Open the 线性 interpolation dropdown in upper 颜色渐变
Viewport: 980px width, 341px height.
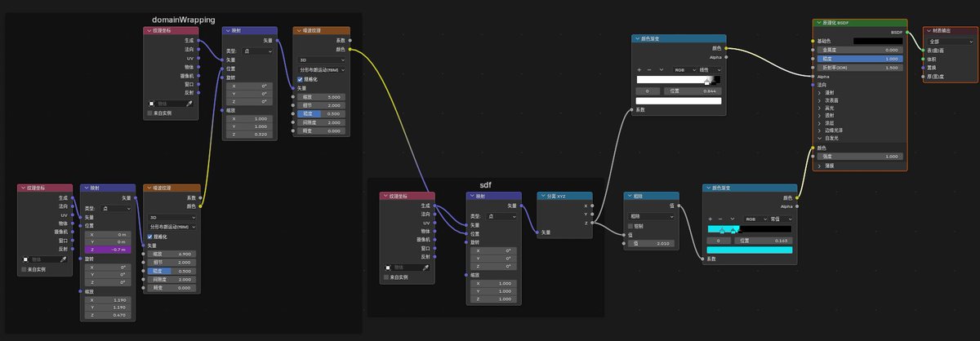point(708,69)
